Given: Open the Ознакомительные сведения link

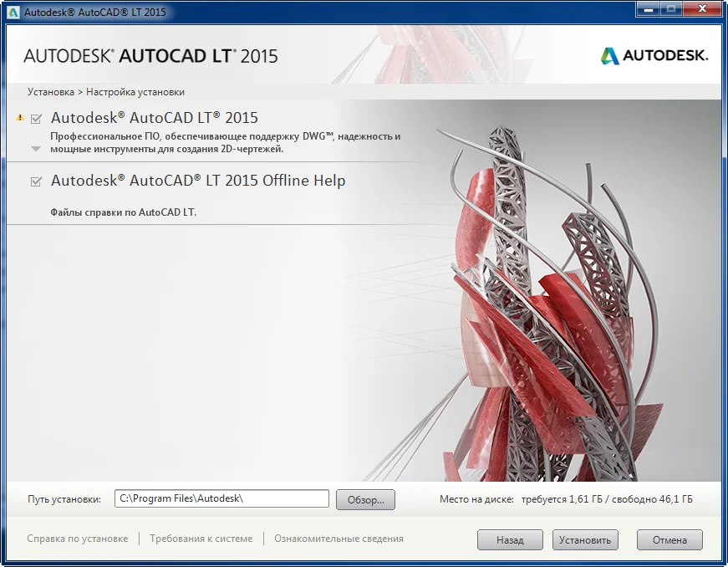Looking at the screenshot, I should [339, 539].
